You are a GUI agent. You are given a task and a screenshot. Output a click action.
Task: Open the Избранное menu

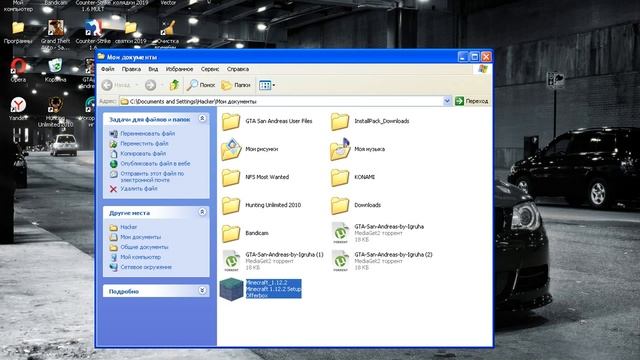[179, 69]
